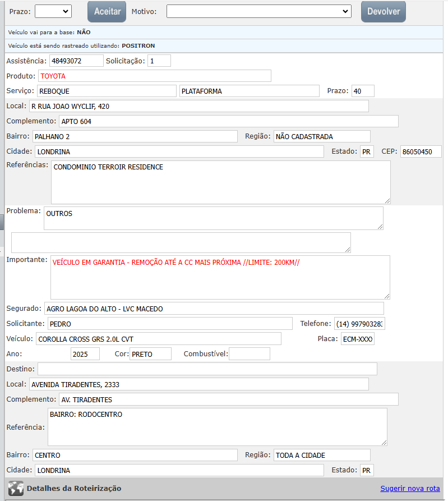Click the Placa field showing ECM-XXXX
448x501 pixels.
357,339
